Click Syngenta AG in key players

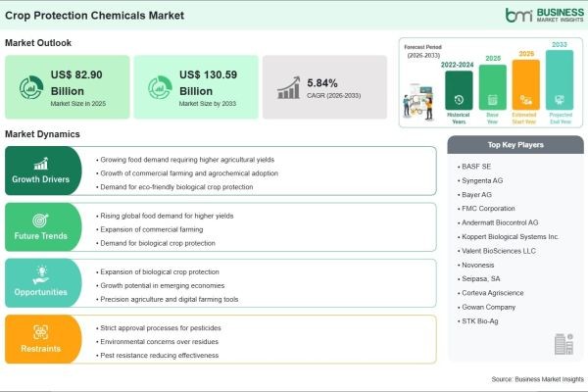pos(480,180)
